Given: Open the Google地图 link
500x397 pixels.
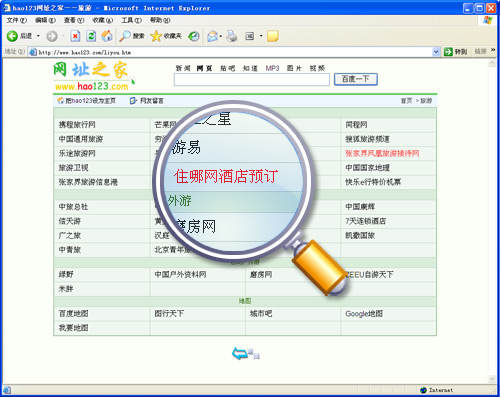Looking at the screenshot, I should 364,314.
